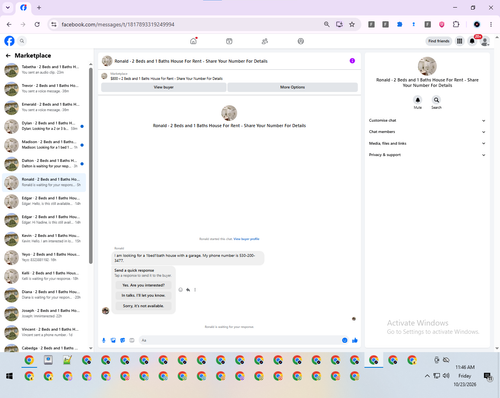Open Joseph conversation in the chat list
Viewport: 500px width, 398px height.
point(45,313)
